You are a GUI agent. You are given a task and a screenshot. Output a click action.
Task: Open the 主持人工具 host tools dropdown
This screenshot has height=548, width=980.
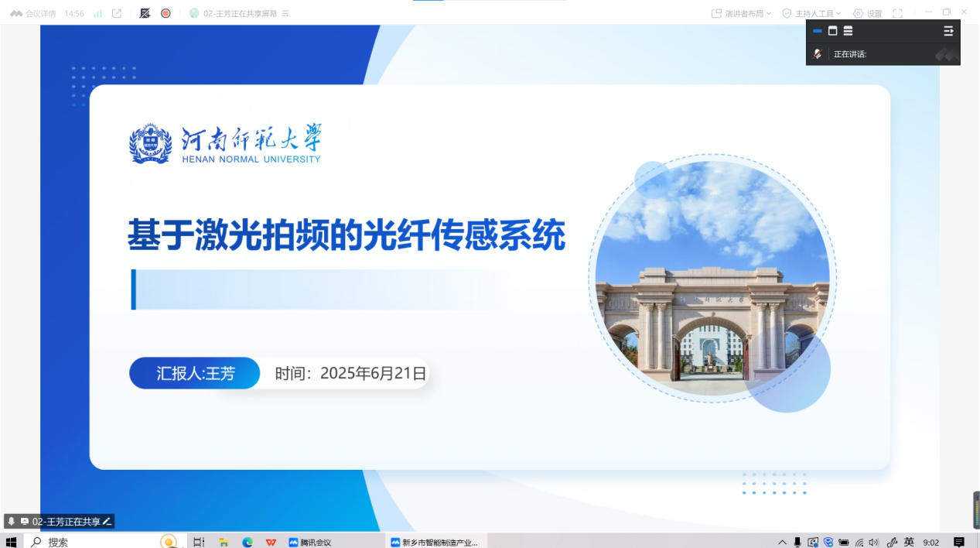click(x=811, y=13)
